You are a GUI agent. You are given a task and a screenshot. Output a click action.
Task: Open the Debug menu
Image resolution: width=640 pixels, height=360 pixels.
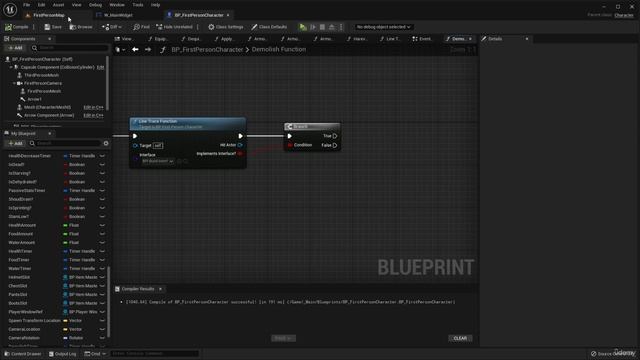(x=95, y=5)
